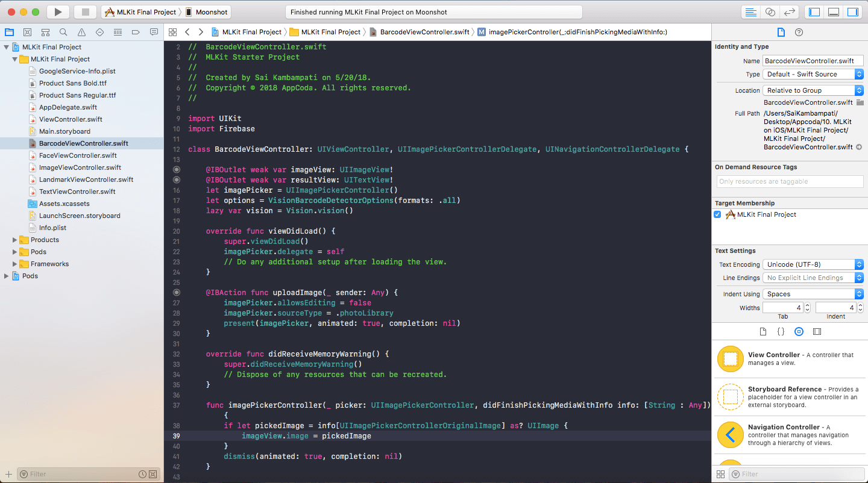The height and width of the screenshot is (483, 868).
Task: Select Assets.xcassets in the navigator
Action: [64, 204]
